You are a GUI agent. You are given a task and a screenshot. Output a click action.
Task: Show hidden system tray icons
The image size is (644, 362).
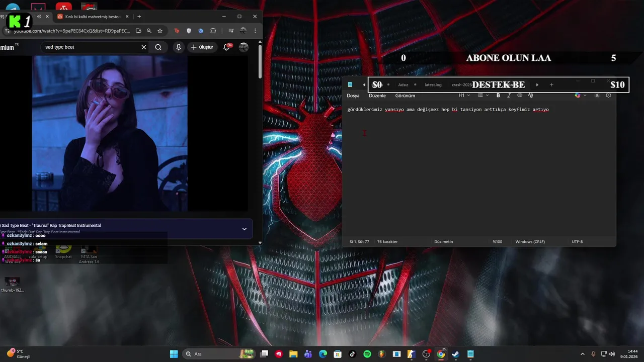583,354
